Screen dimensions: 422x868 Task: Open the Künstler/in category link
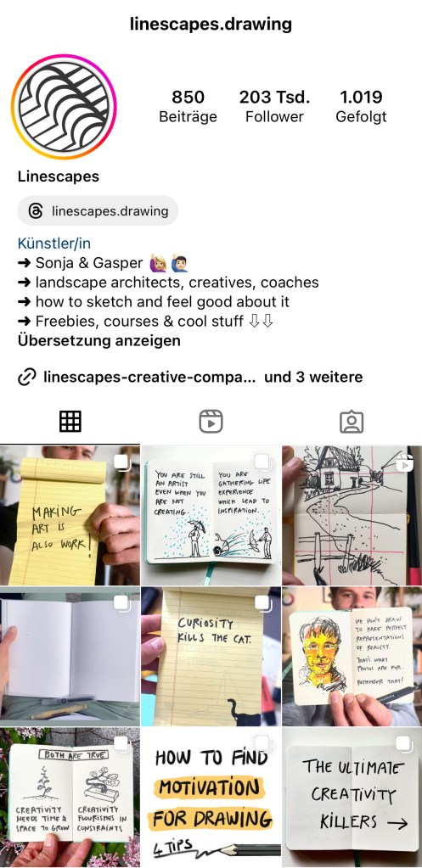(x=54, y=244)
